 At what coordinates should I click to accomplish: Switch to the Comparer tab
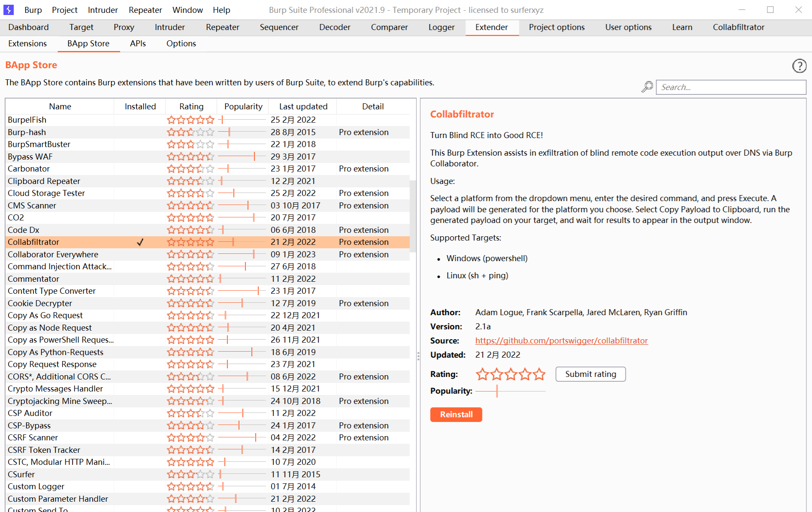[389, 27]
